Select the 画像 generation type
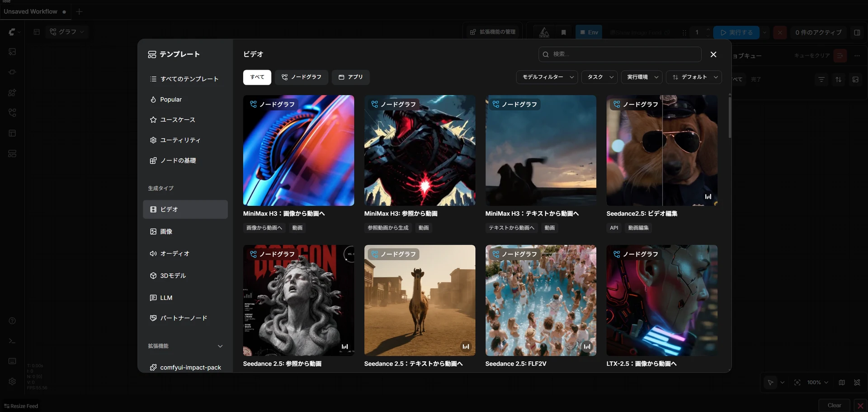Viewport: 868px width, 412px height. 185,232
